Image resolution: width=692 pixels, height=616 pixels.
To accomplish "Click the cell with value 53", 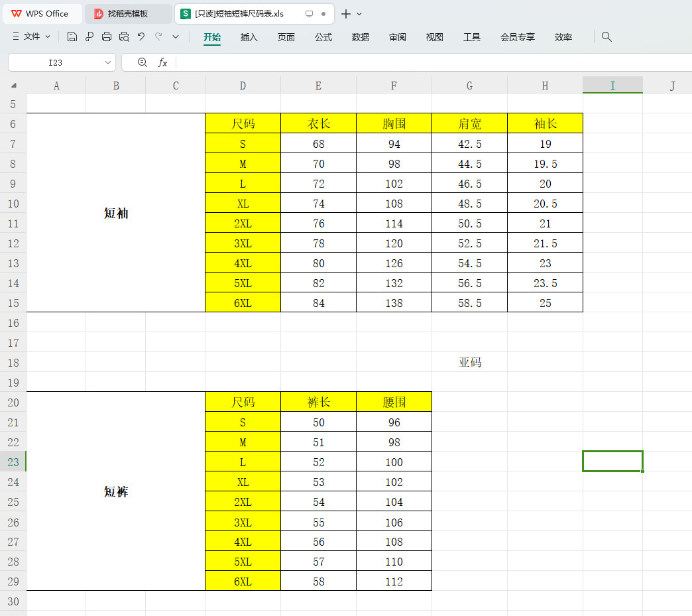I will click(x=319, y=482).
